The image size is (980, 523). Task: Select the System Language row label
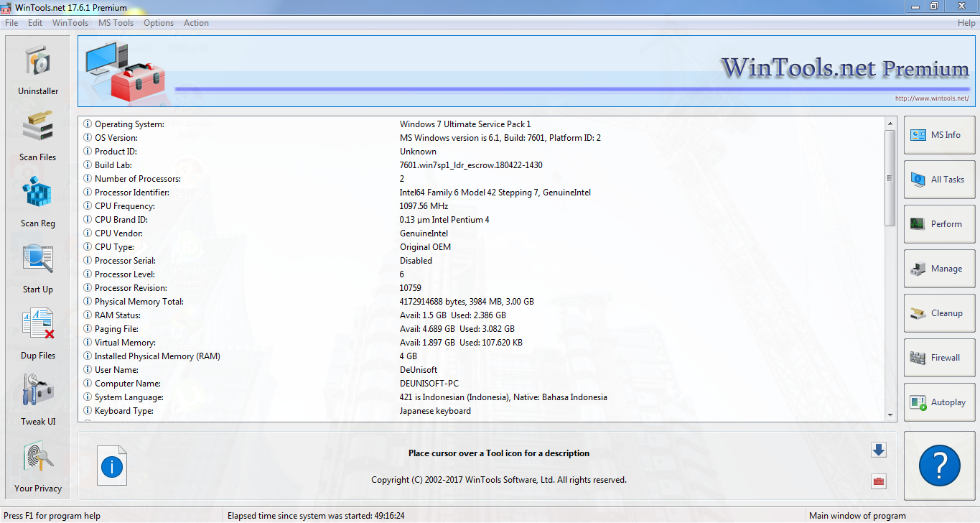tap(129, 397)
